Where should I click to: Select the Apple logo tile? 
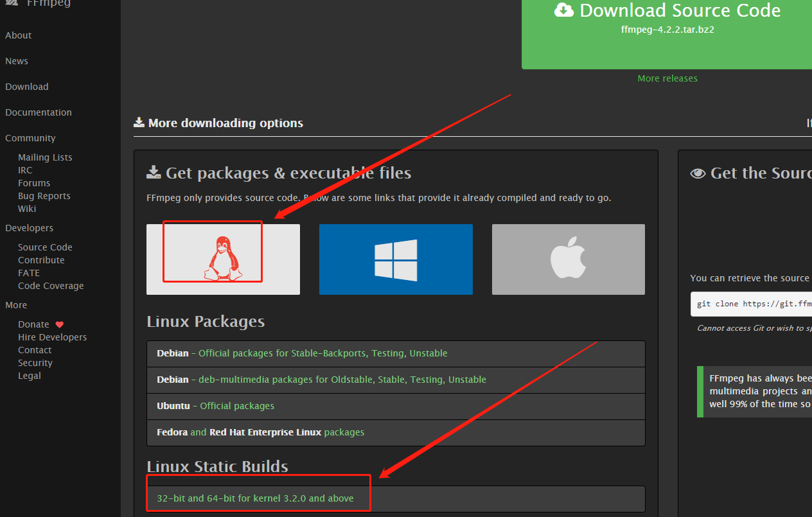(x=569, y=259)
